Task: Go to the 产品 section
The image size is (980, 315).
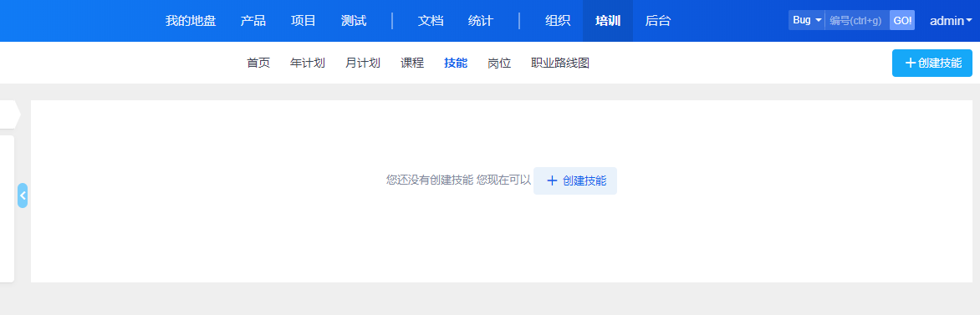Action: [x=253, y=21]
